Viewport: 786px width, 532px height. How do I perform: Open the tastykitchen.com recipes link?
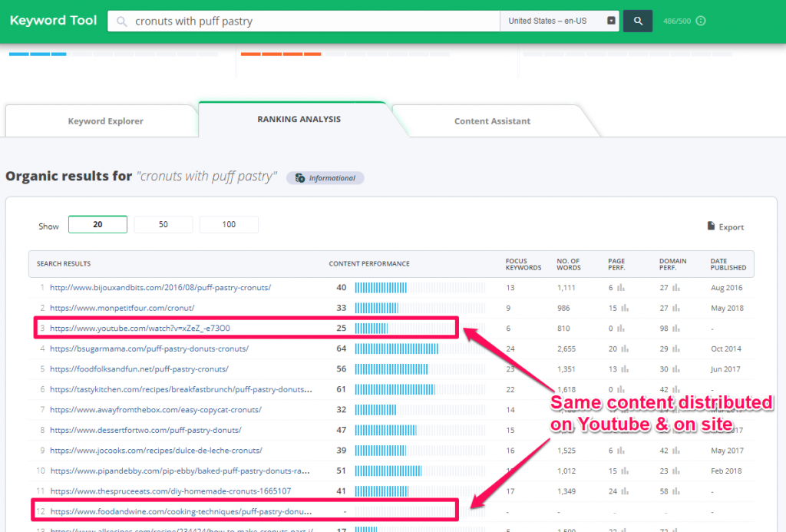pyautogui.click(x=181, y=390)
